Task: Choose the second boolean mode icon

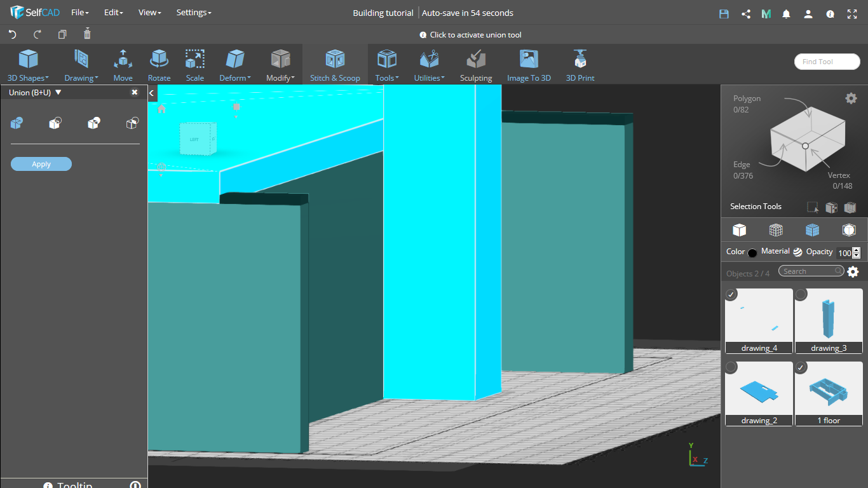Action: 55,123
